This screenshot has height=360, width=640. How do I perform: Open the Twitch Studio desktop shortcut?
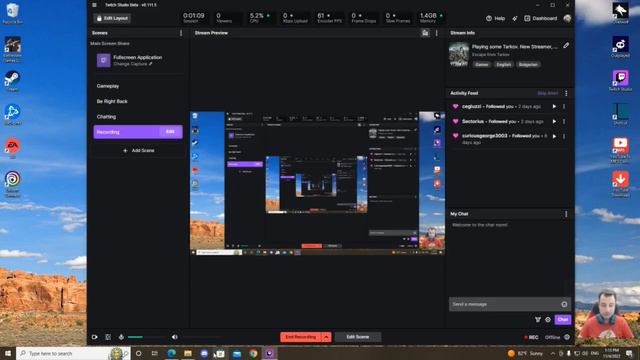point(620,80)
